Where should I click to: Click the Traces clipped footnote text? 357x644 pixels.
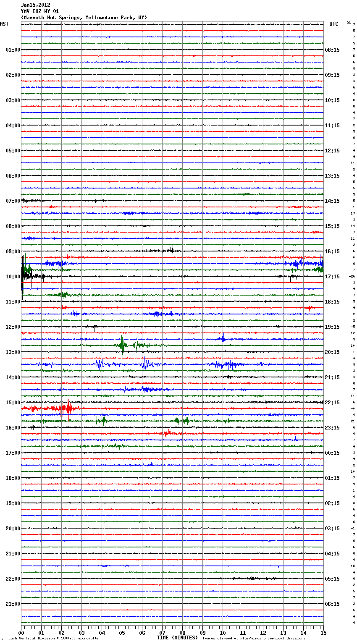coord(254,638)
